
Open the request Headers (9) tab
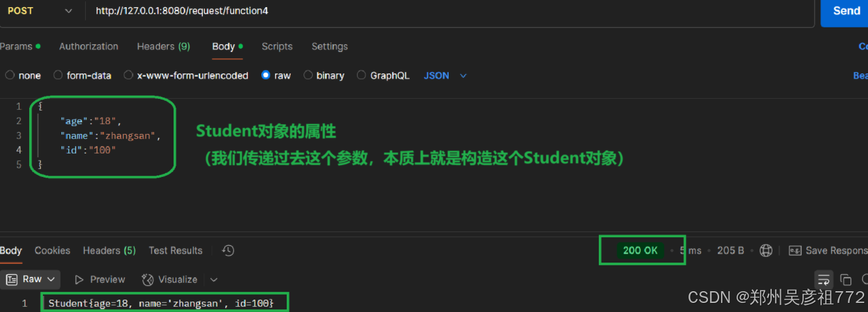pyautogui.click(x=163, y=47)
